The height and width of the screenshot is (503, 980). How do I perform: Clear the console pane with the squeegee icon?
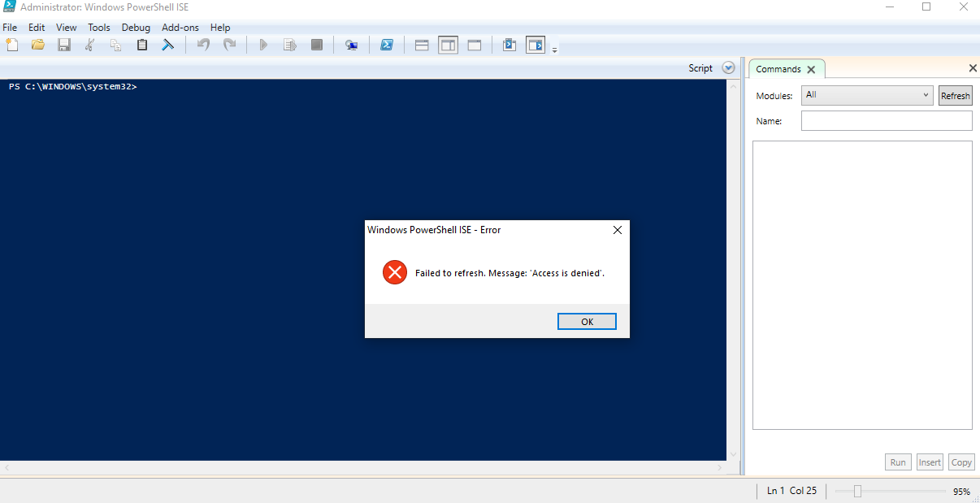click(168, 45)
